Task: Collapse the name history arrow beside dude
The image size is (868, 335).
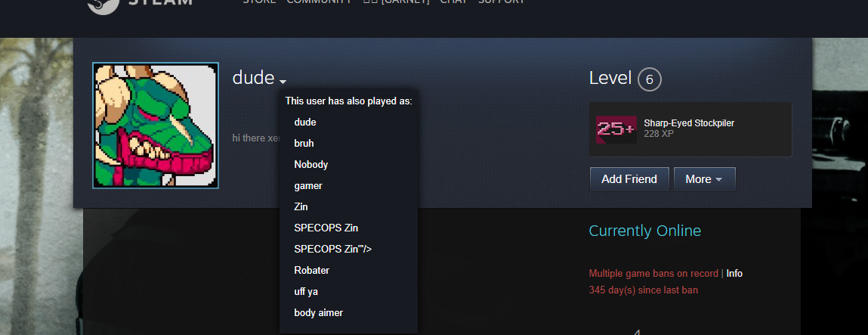Action: [x=283, y=82]
